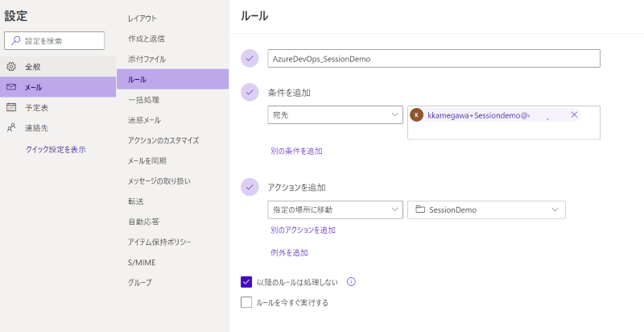Click info icon next to 以降のルールは処理しない
Screen dimensions: 644x332
click(351, 282)
